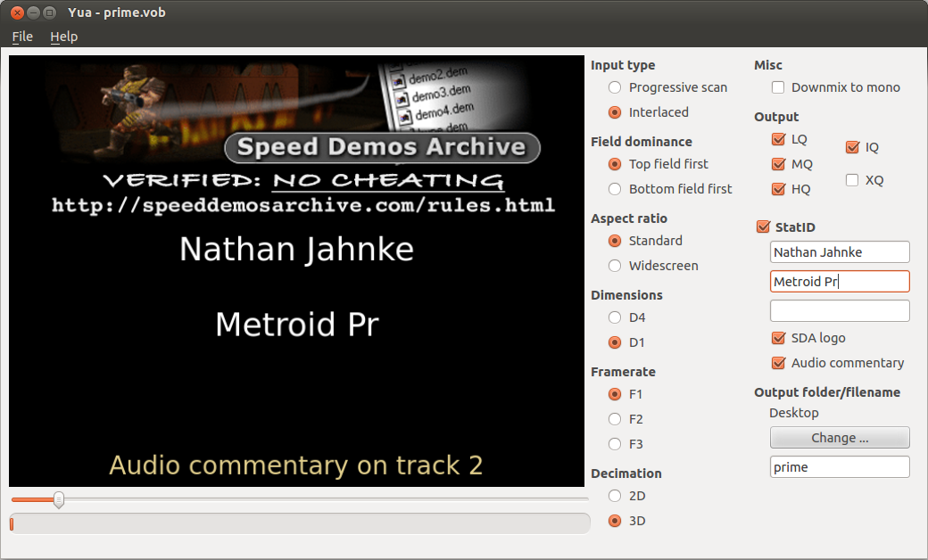Minimize the Yua window
Viewport: 928px width, 560px height.
[x=34, y=12]
